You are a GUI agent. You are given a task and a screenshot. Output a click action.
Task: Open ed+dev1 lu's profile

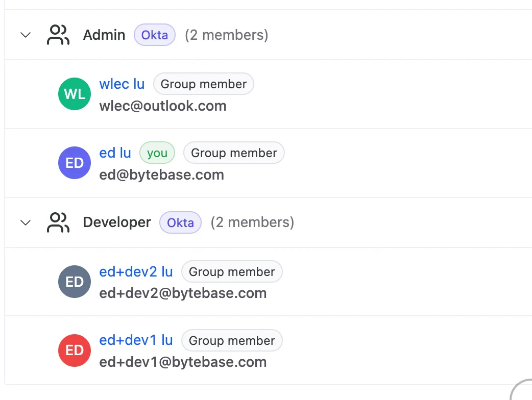click(136, 340)
